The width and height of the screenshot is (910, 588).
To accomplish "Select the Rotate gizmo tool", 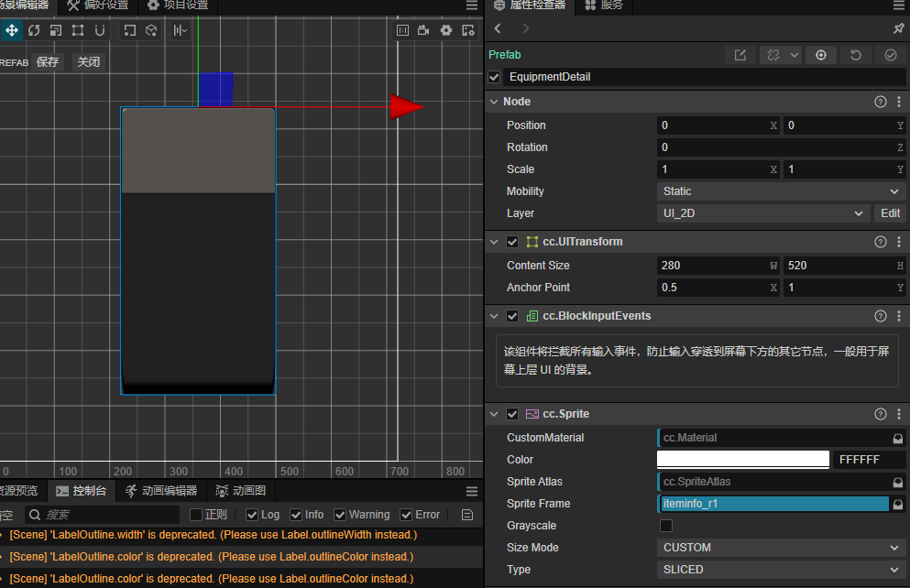I will coord(34,30).
